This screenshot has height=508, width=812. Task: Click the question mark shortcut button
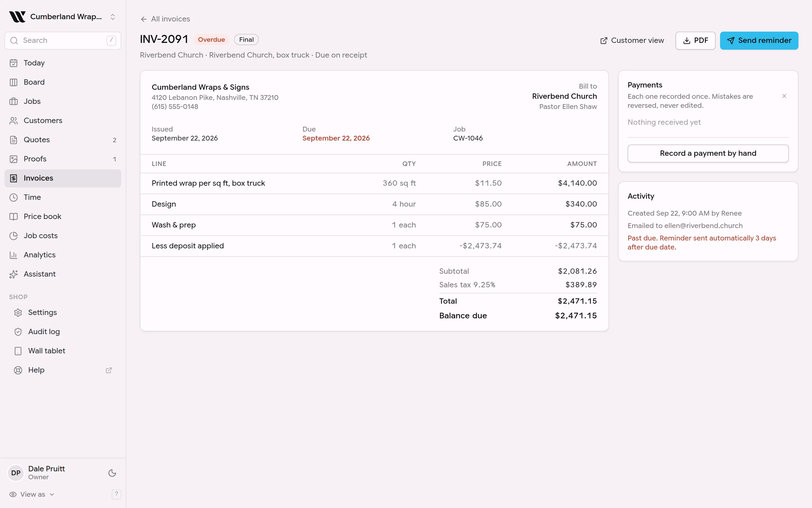(116, 494)
